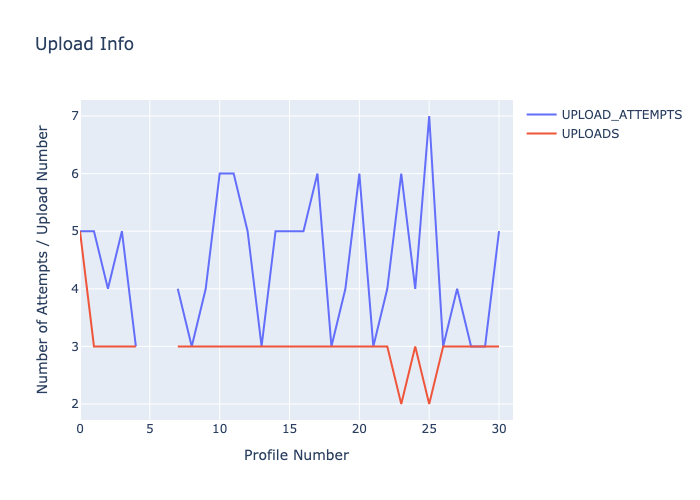The height and width of the screenshot is (500, 700).
Task: Click the blue peak at value 7
Action: [x=429, y=116]
